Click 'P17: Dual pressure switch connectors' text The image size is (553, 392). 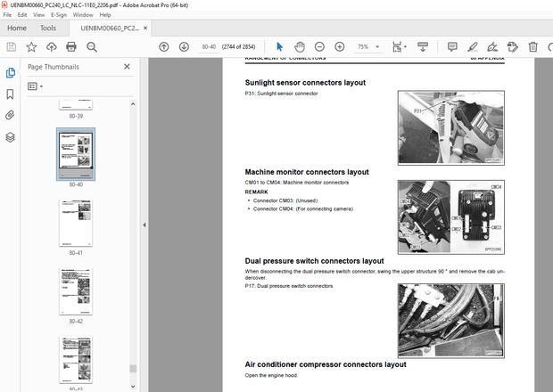point(289,286)
